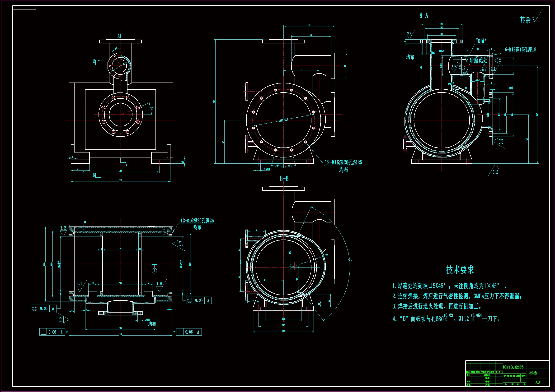
Task: Select the B-B section view title
Action: click(x=284, y=179)
